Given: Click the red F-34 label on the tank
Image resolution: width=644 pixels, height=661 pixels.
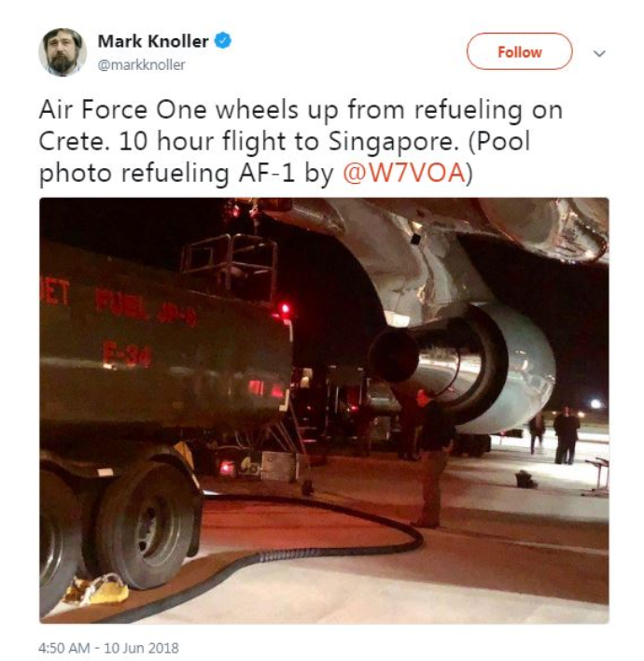Looking at the screenshot, I should (126, 353).
